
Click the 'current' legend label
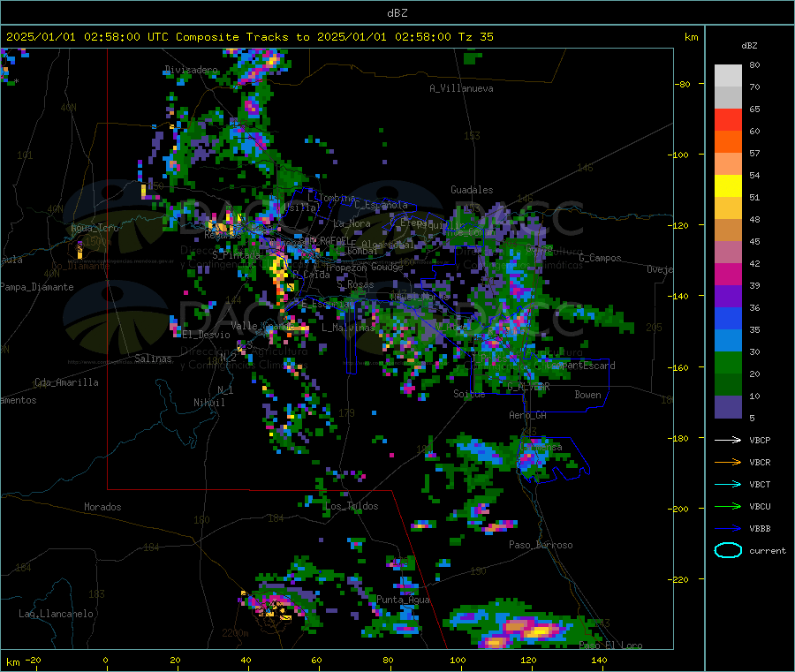[x=767, y=550]
